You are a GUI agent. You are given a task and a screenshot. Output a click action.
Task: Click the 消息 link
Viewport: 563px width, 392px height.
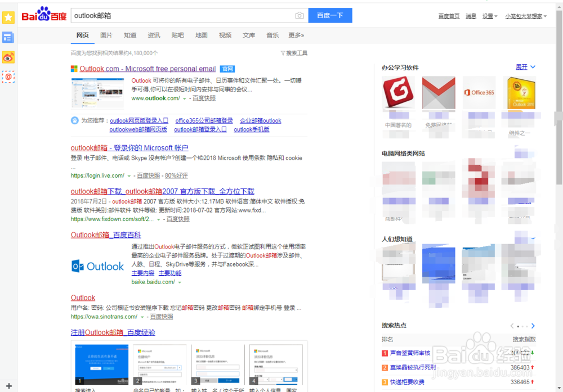pos(471,16)
